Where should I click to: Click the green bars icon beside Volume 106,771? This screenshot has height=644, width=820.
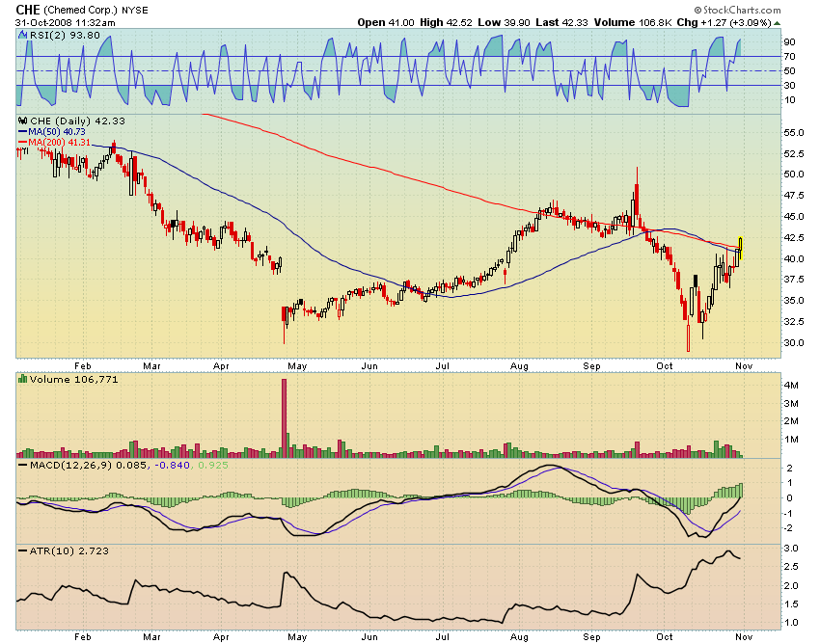click(x=22, y=379)
